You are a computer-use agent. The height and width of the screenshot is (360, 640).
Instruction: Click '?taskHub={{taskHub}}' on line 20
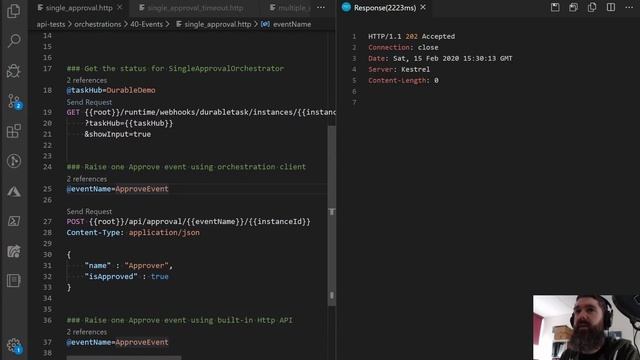click(129, 123)
